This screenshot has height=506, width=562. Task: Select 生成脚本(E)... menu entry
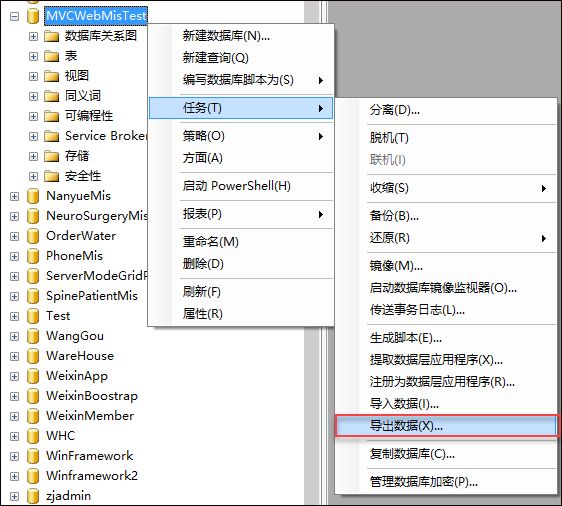[446, 338]
